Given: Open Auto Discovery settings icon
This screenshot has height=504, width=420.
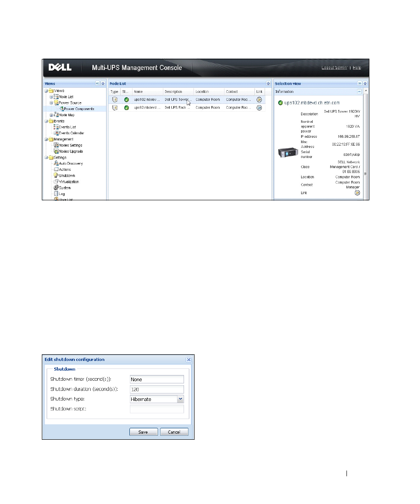Looking at the screenshot, I should pos(56,163).
